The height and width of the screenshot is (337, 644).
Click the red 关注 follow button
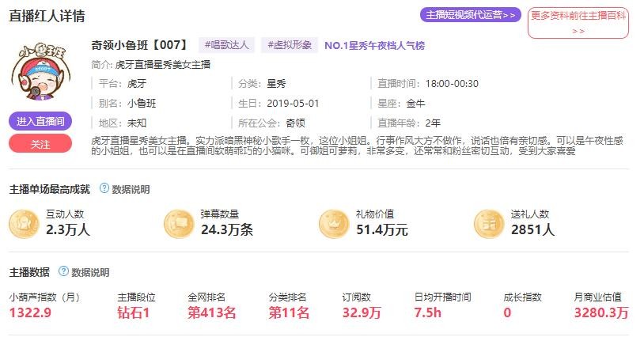click(40, 144)
